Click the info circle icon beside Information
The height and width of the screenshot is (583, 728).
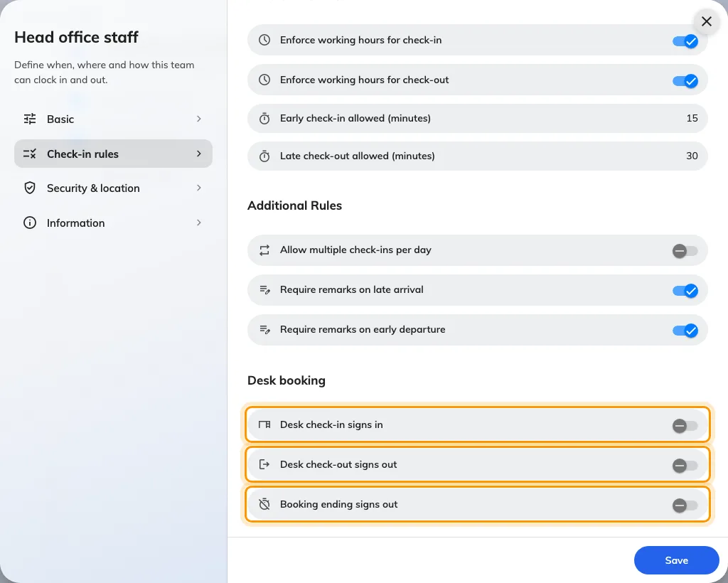click(30, 223)
